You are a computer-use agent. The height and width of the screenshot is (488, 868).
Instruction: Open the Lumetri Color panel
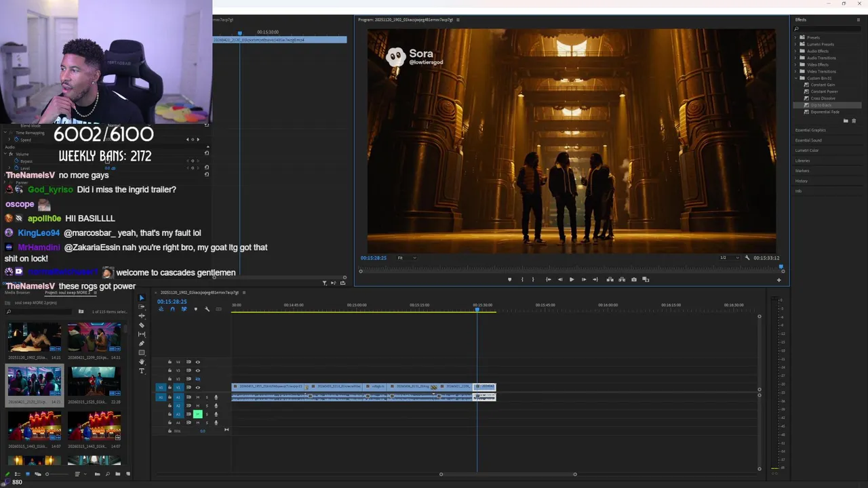807,150
